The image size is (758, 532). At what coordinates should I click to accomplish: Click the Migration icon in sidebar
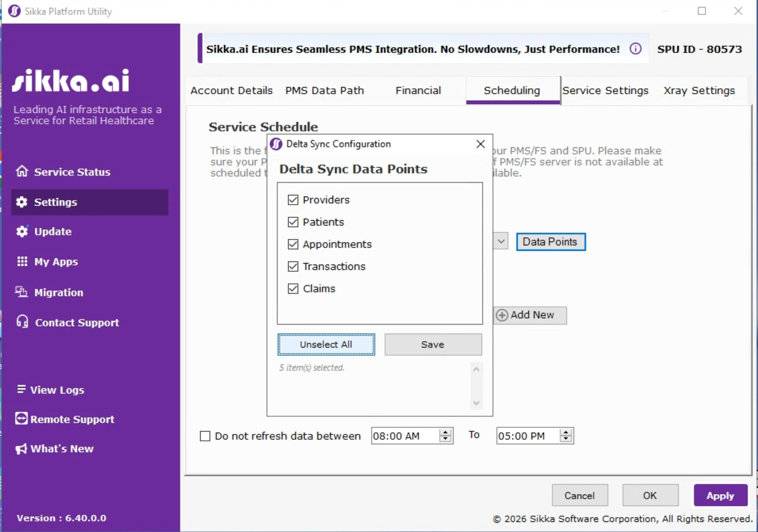tap(21, 292)
